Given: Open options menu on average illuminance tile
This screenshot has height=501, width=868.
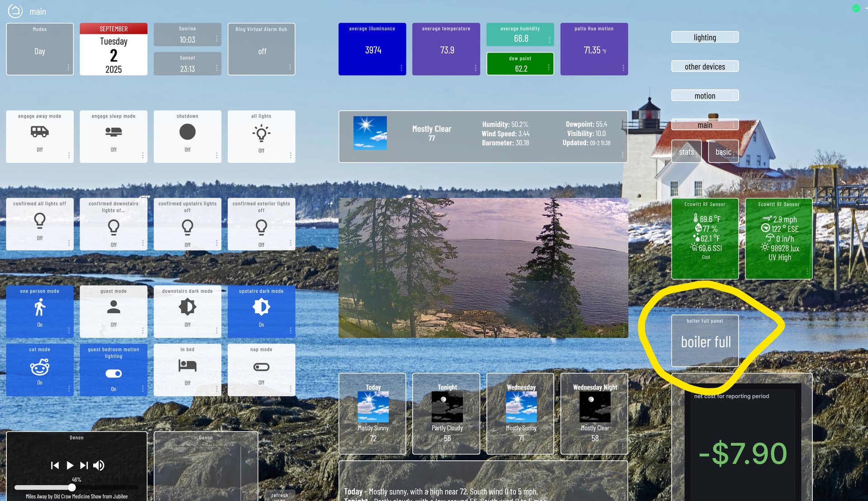Looking at the screenshot, I should (401, 68).
